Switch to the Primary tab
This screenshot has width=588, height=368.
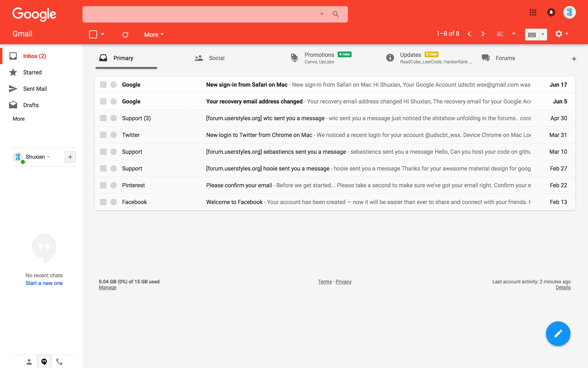[x=126, y=58]
